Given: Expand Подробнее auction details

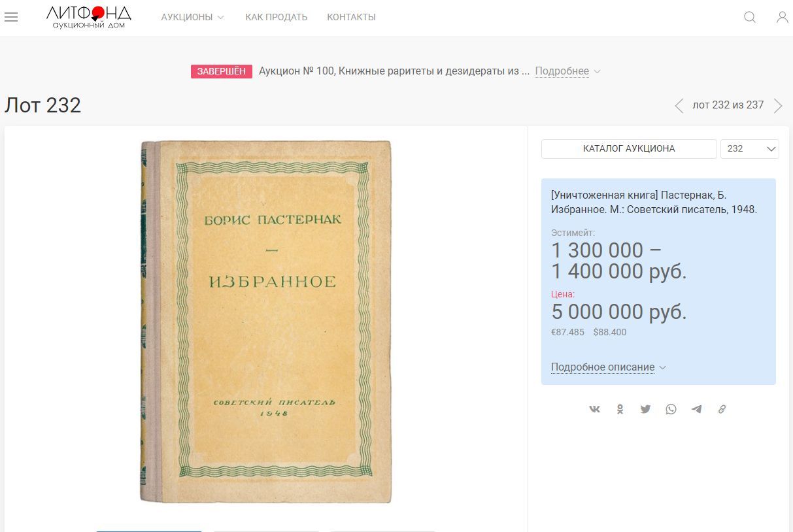Looking at the screenshot, I should pos(567,71).
